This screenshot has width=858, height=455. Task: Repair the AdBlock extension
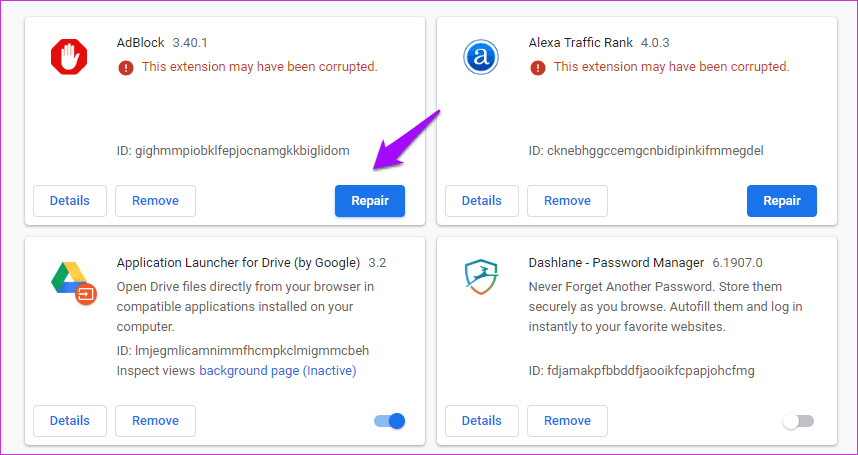(x=370, y=201)
